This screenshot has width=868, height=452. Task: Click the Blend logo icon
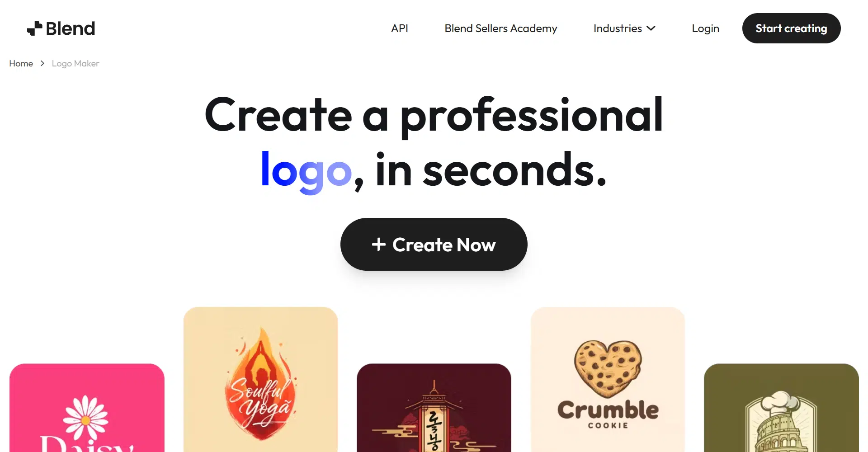tap(35, 28)
